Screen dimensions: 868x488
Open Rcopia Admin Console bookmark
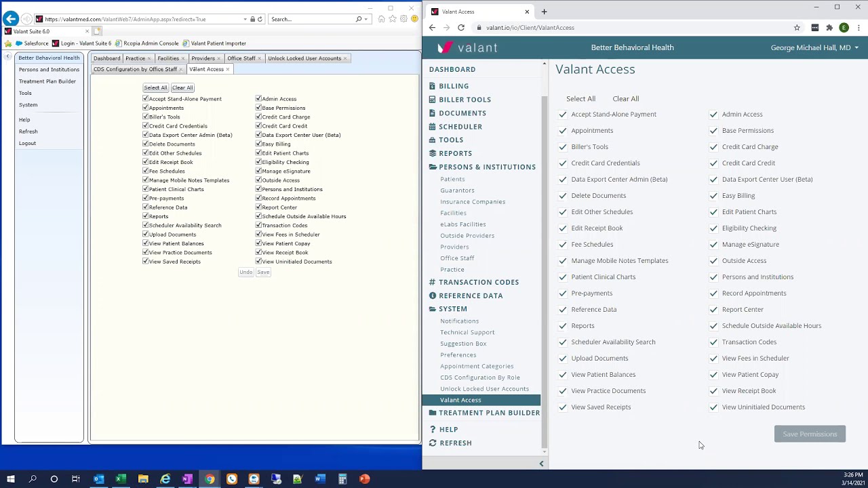coord(146,43)
